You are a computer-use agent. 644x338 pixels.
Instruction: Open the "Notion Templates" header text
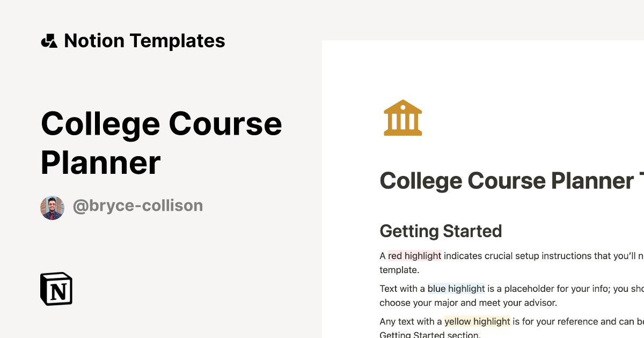pos(144,41)
